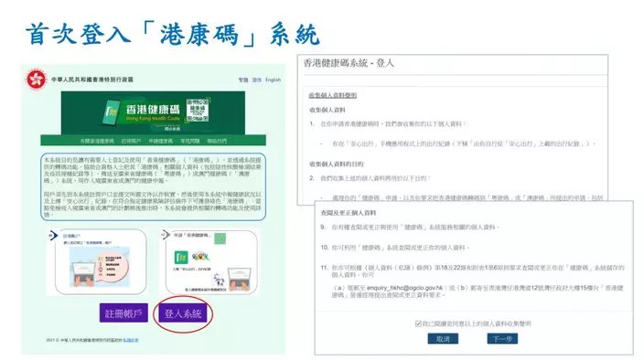Open the 註冊帳戶 nav menu item

tap(131, 141)
